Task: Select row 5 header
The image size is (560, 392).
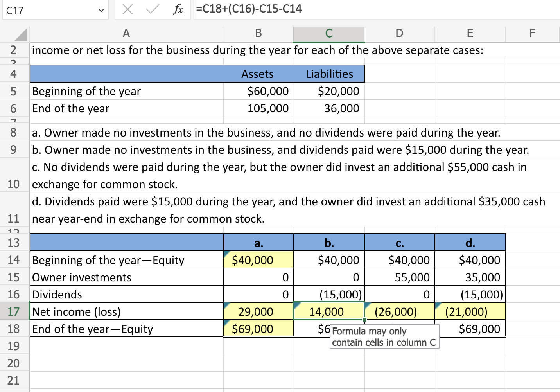Action: point(14,91)
